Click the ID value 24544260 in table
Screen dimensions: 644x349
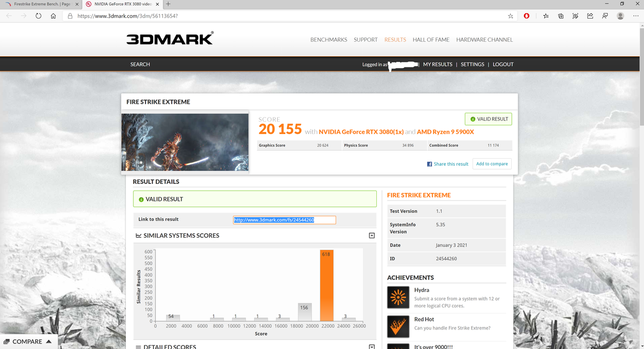tap(446, 259)
